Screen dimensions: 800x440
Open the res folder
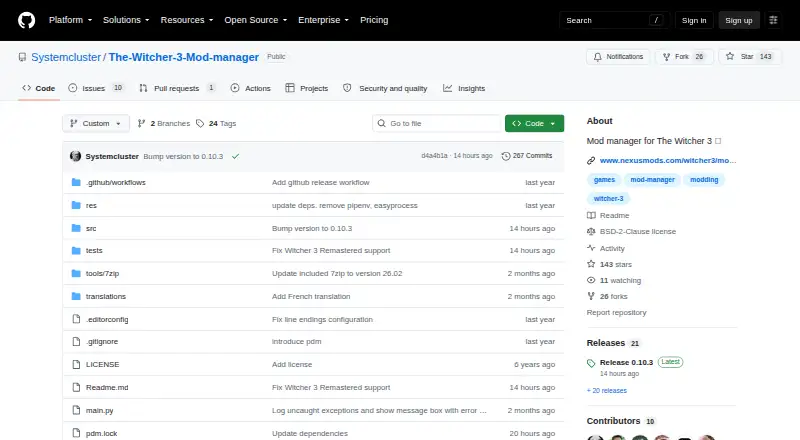tap(91, 205)
